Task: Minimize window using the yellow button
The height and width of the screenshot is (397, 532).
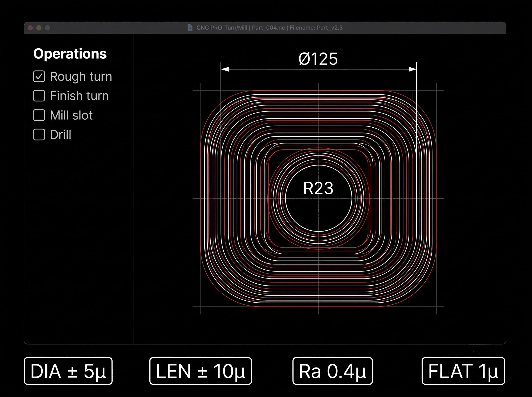Action: [x=39, y=28]
